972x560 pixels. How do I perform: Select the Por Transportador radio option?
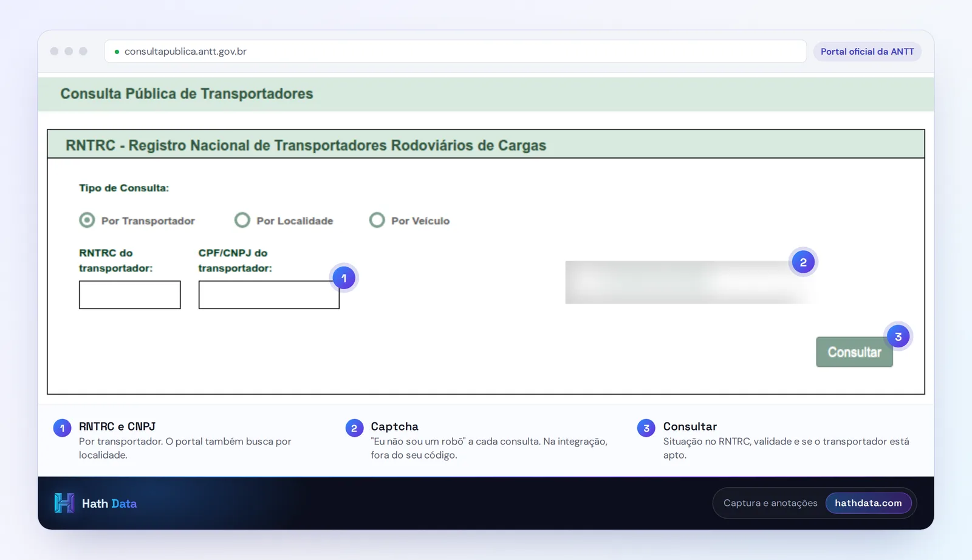coord(87,220)
